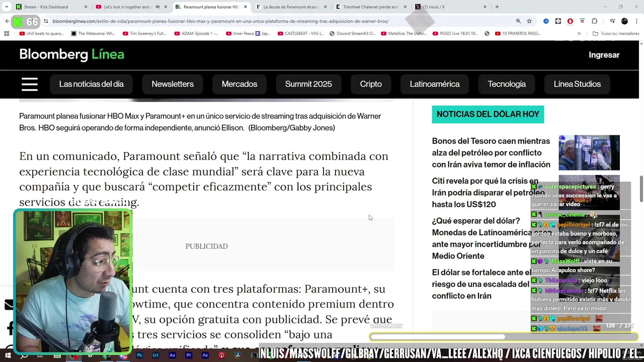Image resolution: width=644 pixels, height=362 pixels.
Task: Open Todos los marcadores folder
Action: coord(616,34)
